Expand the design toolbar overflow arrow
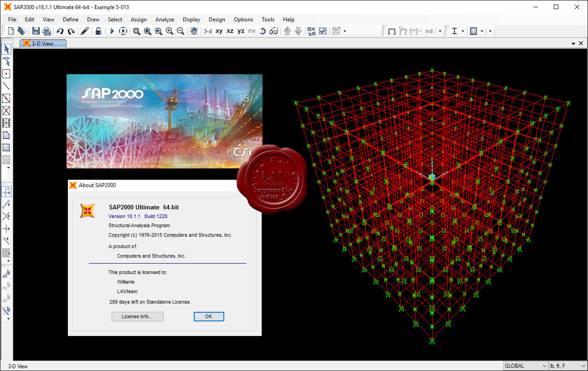 [490, 31]
